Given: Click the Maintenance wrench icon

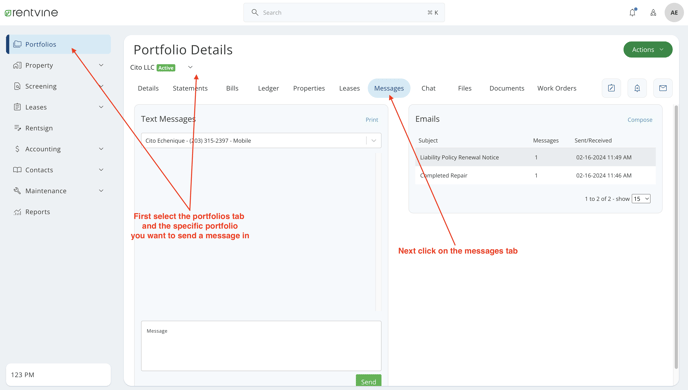Looking at the screenshot, I should pos(18,191).
